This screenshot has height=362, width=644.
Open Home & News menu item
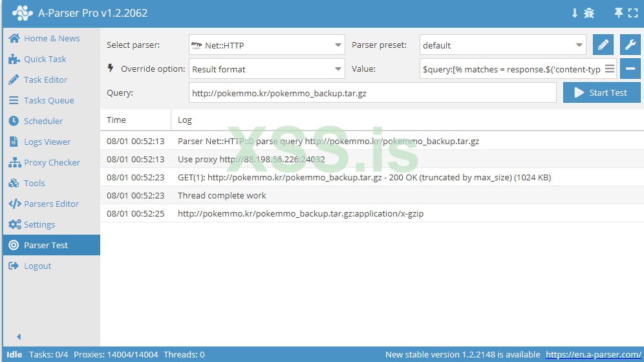[x=51, y=38]
